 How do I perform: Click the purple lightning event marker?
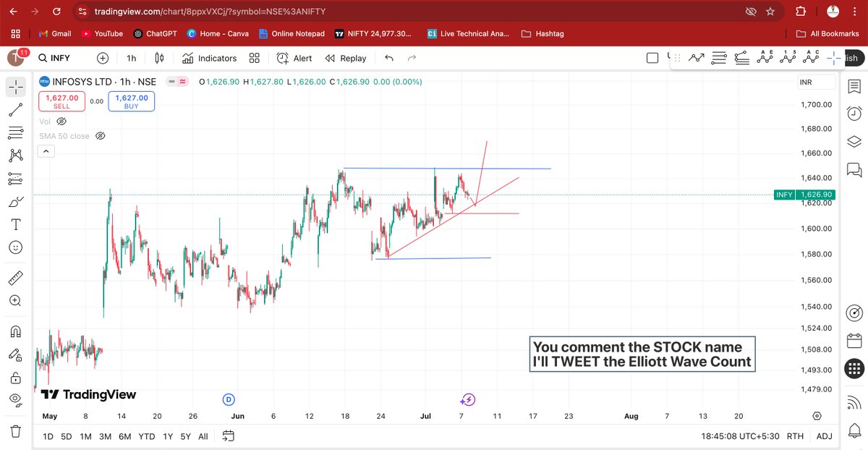point(468,399)
